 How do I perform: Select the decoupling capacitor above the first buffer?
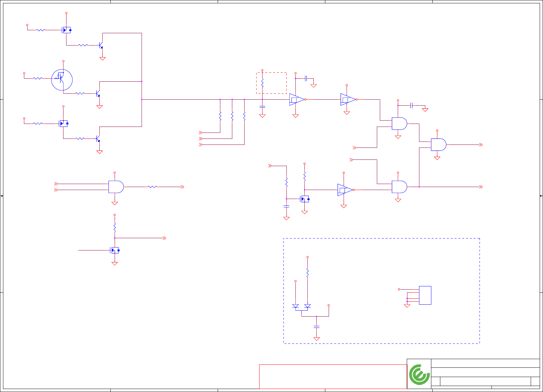point(306,78)
